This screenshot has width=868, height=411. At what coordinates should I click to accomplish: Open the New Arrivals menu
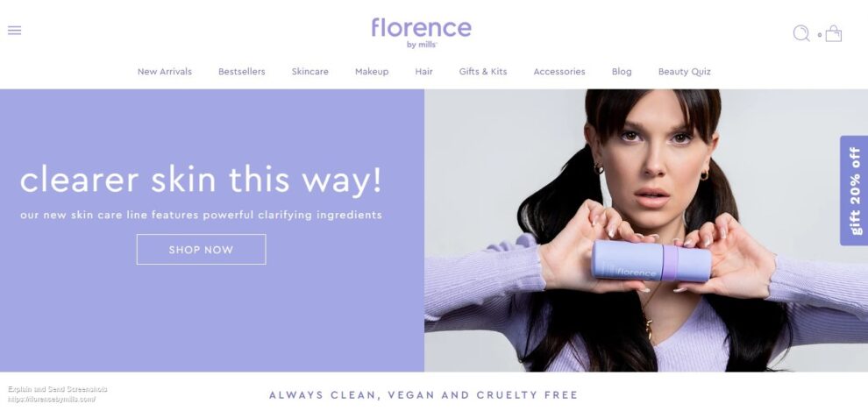165,71
